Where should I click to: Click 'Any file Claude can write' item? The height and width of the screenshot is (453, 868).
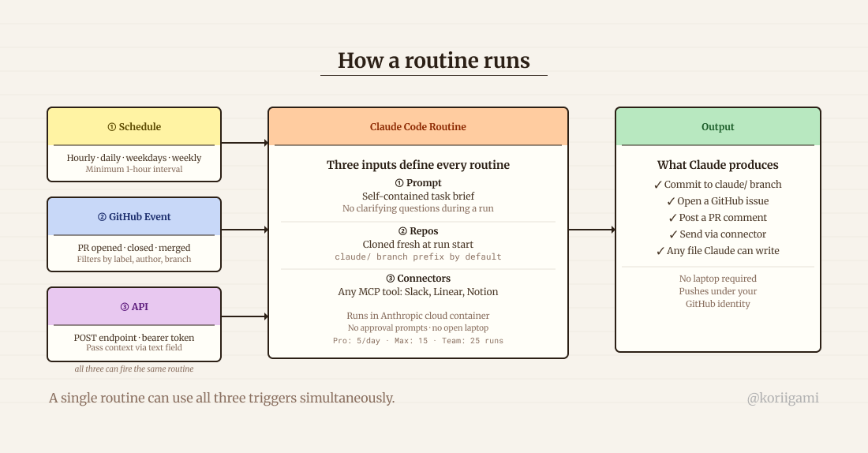pos(718,251)
